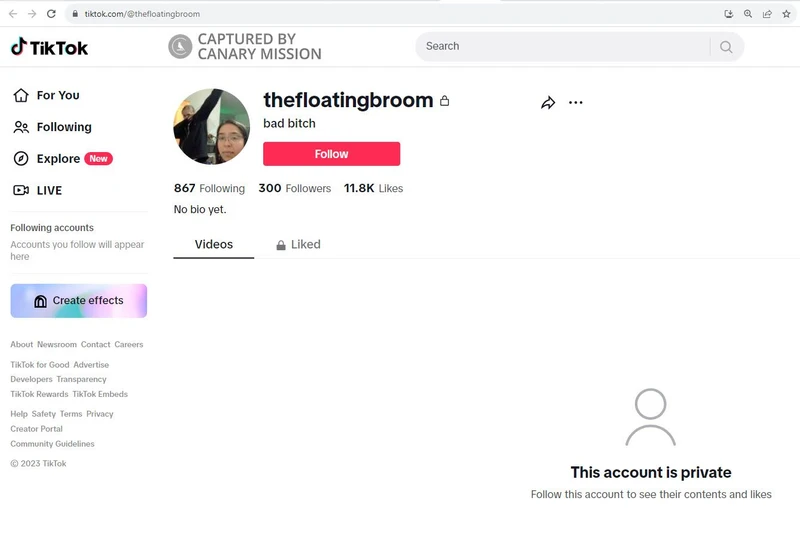View the 867 Following list

[x=209, y=188]
